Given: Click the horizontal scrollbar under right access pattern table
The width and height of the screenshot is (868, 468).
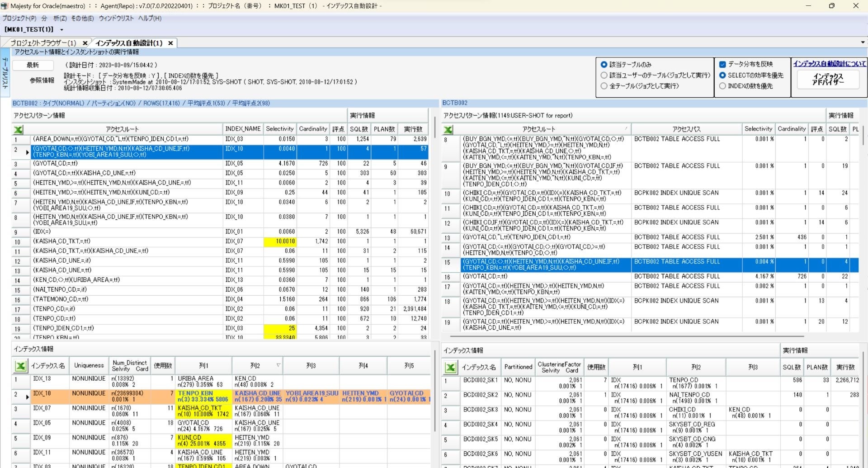Looking at the screenshot, I should 627,336.
